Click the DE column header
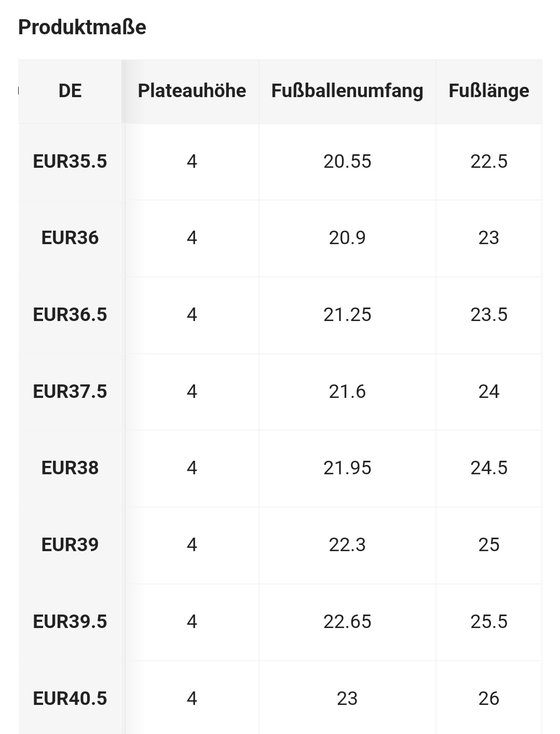Image resolution: width=560 pixels, height=734 pixels. pos(70,91)
